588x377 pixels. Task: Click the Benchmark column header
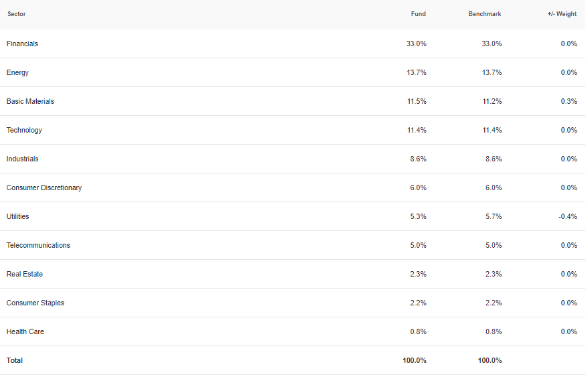pos(484,14)
